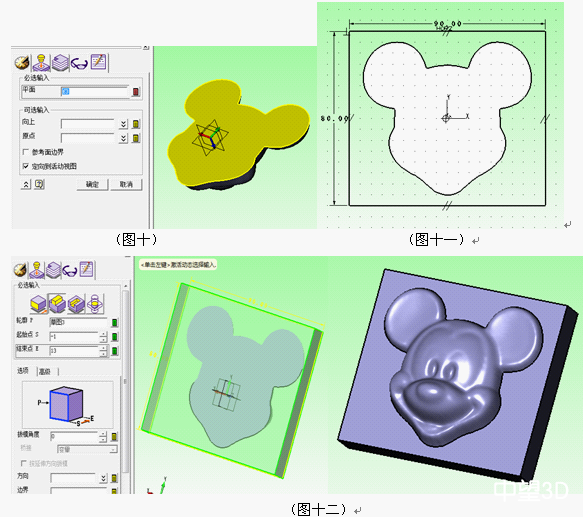Click the lower panel vertical scrollbar
The width and height of the screenshot is (583, 517).
(125, 379)
